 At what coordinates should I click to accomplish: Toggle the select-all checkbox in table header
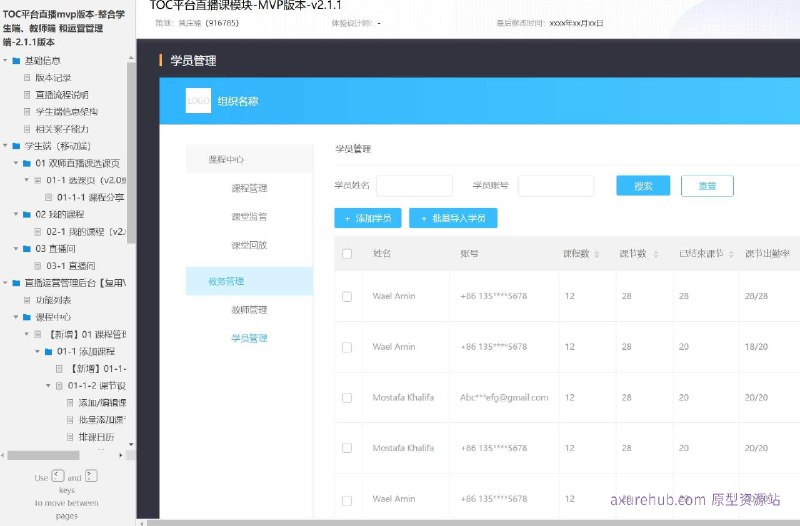(347, 254)
